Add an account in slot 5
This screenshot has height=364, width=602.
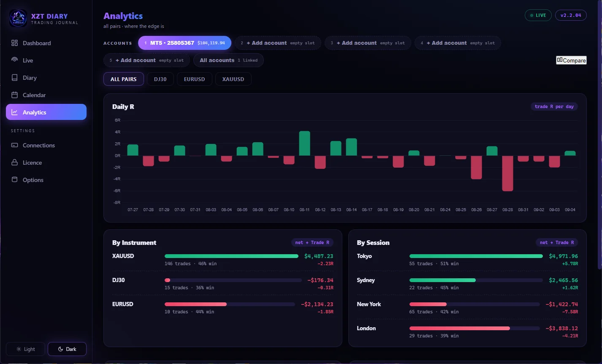pyautogui.click(x=147, y=60)
